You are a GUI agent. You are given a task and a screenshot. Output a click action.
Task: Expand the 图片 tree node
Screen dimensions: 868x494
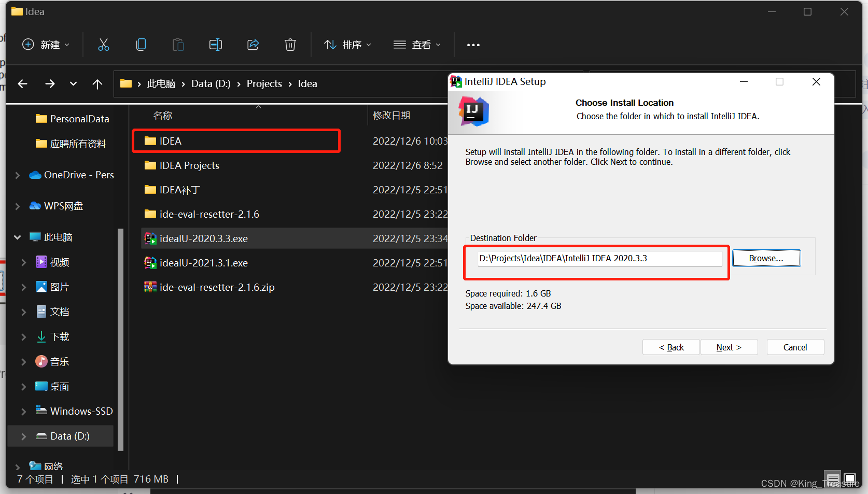(24, 287)
